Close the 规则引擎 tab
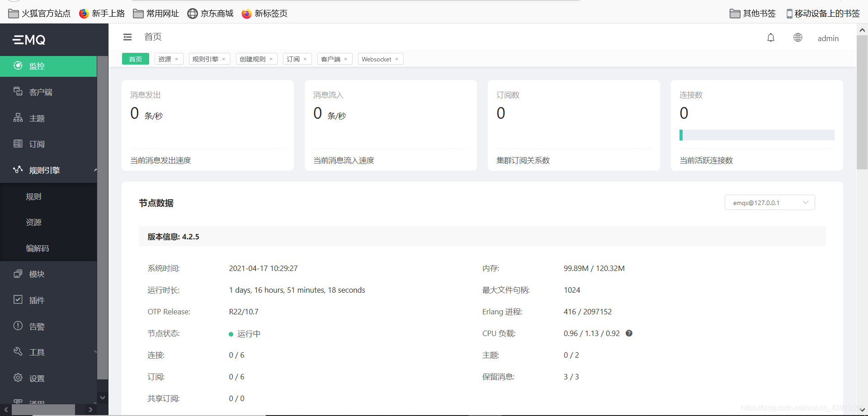This screenshot has width=868, height=416. pos(224,59)
